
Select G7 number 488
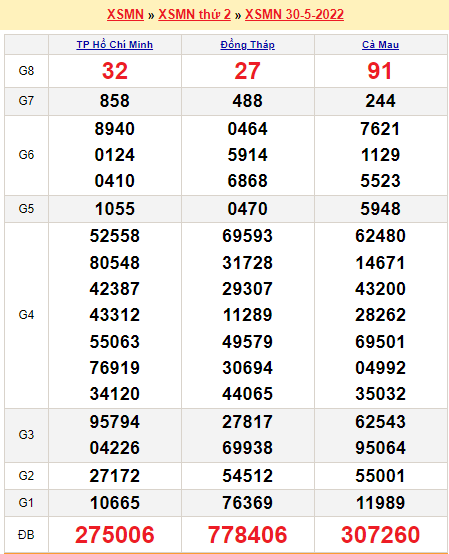point(248,101)
